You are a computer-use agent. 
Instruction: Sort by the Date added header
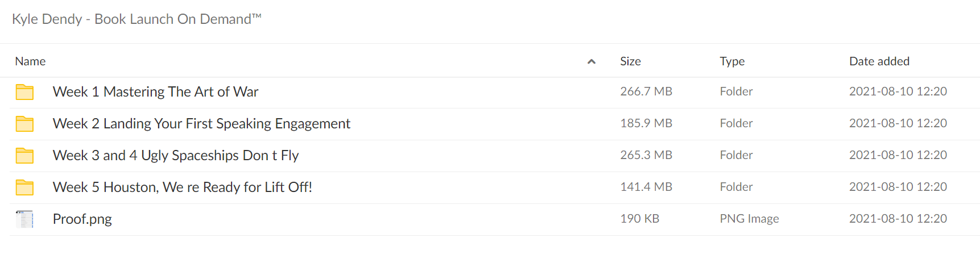point(879,61)
